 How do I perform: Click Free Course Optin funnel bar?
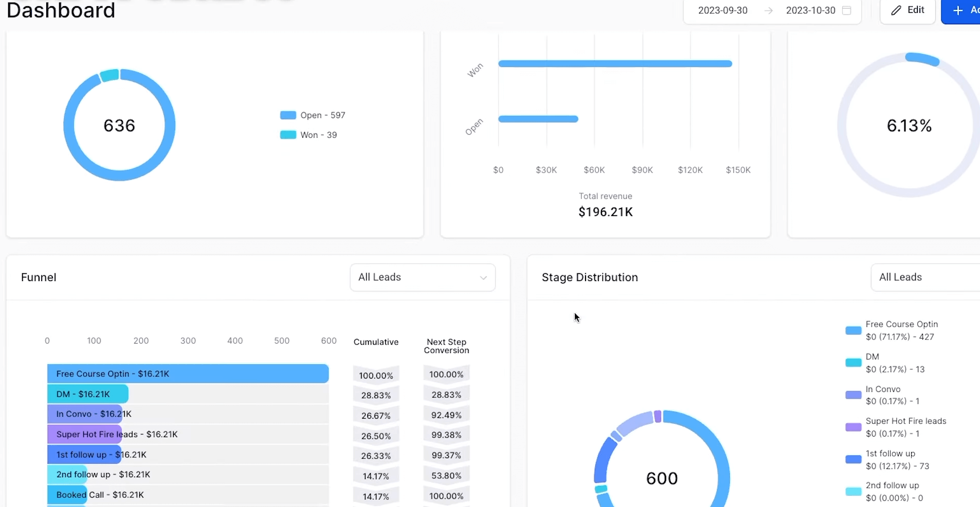click(x=188, y=373)
